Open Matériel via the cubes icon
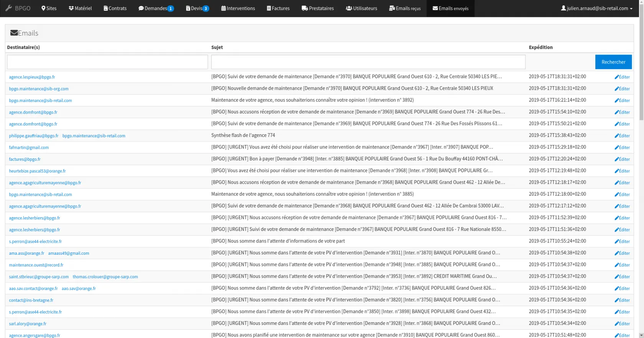The height and width of the screenshot is (338, 644). pyautogui.click(x=71, y=8)
